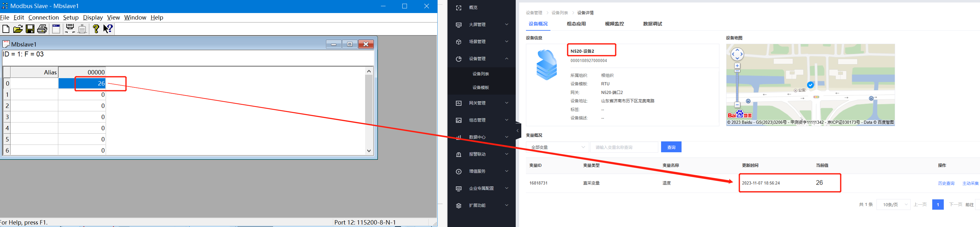The width and height of the screenshot is (980, 227).
Task: Click the variable name search input field
Action: (624, 147)
